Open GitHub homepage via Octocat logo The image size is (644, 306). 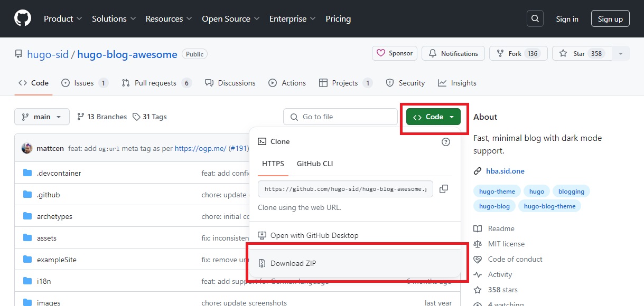point(23,18)
